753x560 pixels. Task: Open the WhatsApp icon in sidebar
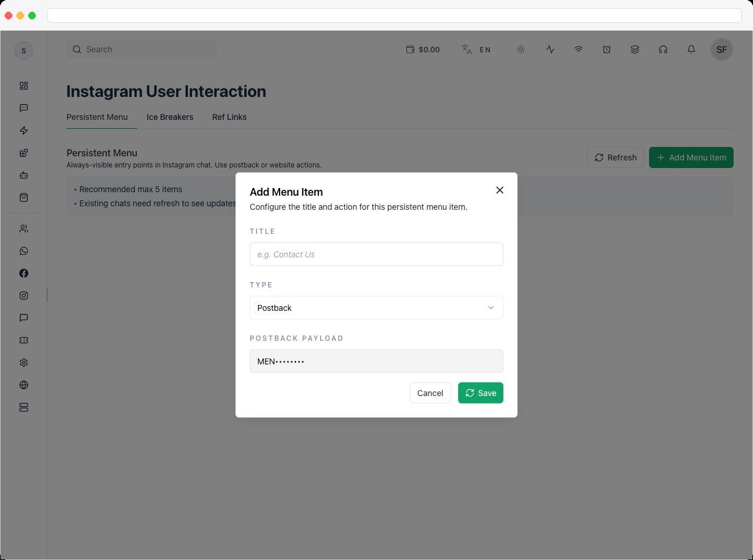pos(23,251)
